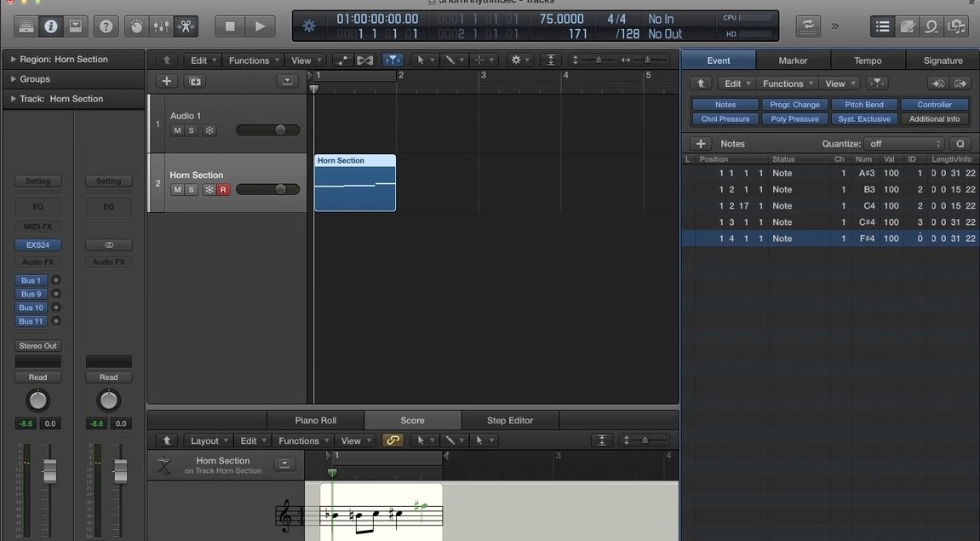Click the EXS24 instrument slot

tap(37, 245)
